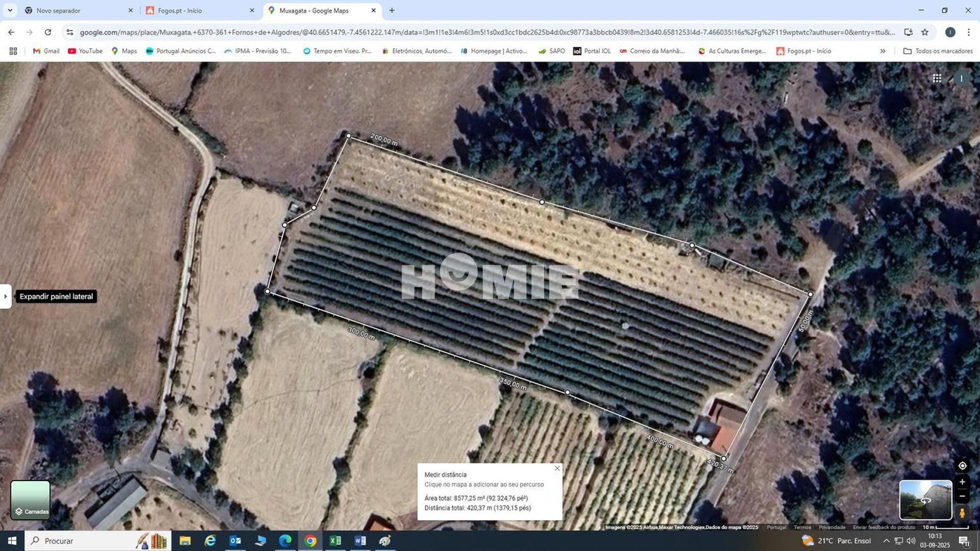The width and height of the screenshot is (980, 551).
Task: Bookmark this page with the star
Action: [925, 32]
